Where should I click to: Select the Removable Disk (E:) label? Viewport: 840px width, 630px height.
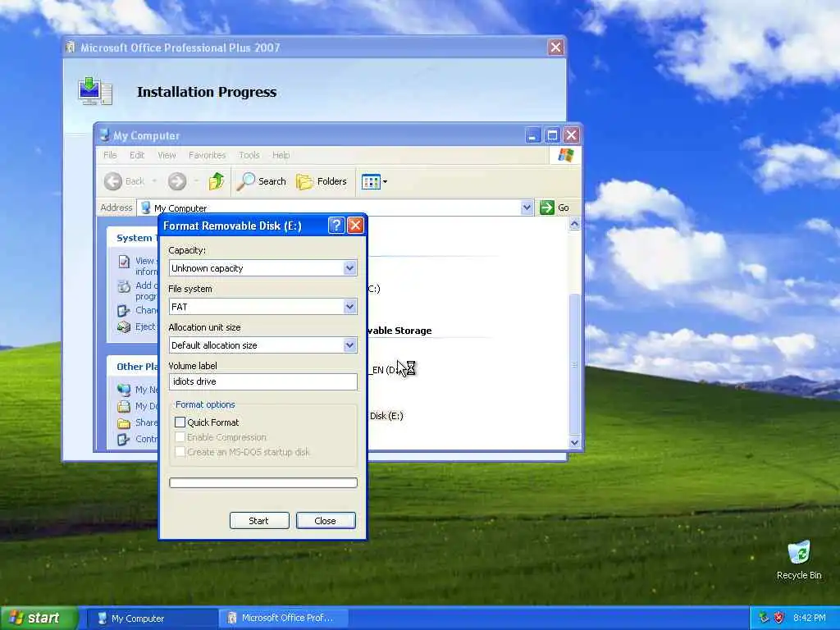coord(386,416)
